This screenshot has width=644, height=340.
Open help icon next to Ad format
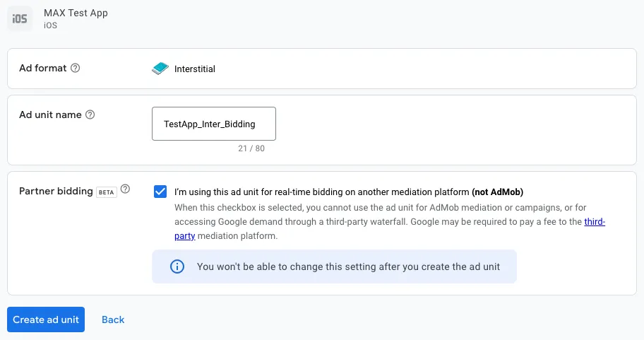point(75,68)
